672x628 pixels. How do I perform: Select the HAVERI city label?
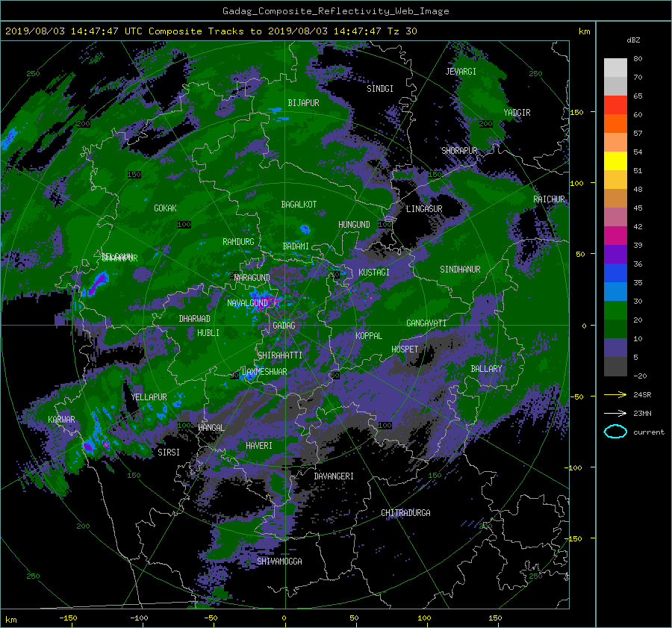pyautogui.click(x=259, y=445)
